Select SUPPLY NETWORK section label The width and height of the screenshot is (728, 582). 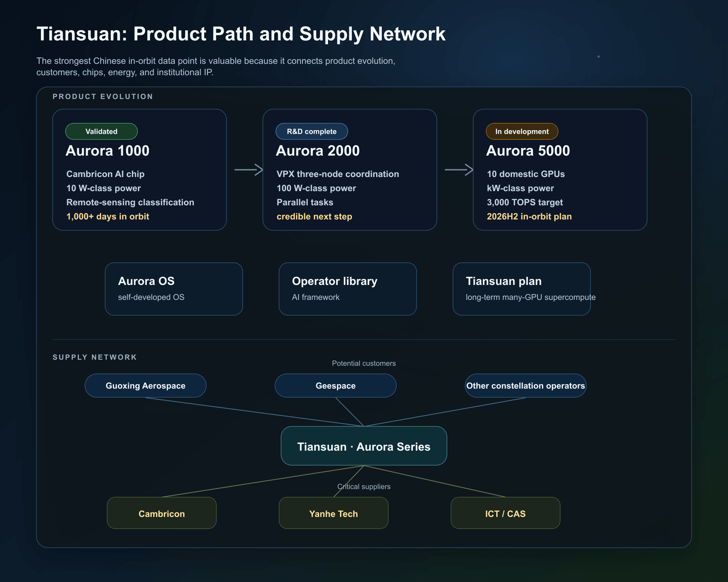click(x=95, y=357)
